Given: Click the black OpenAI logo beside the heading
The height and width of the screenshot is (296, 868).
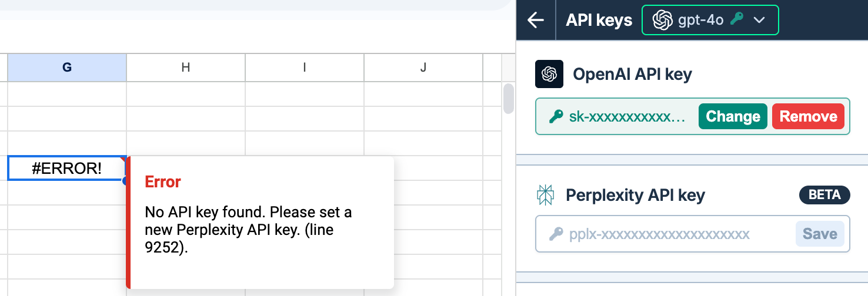Looking at the screenshot, I should (549, 74).
